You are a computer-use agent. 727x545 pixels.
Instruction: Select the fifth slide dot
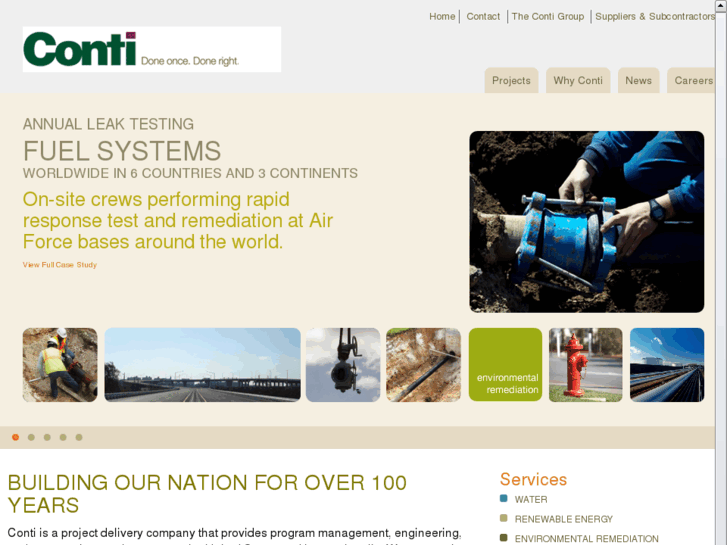coord(79,437)
